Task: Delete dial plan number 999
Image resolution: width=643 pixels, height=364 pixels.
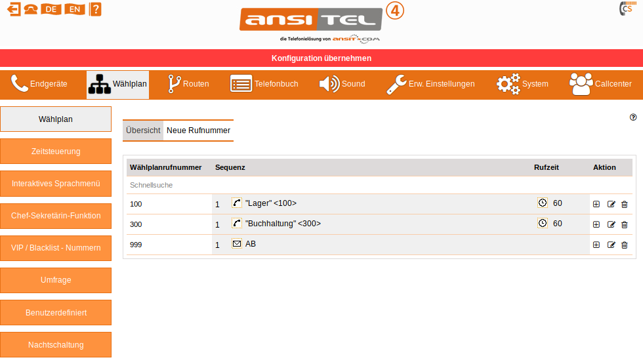Action: pos(624,245)
